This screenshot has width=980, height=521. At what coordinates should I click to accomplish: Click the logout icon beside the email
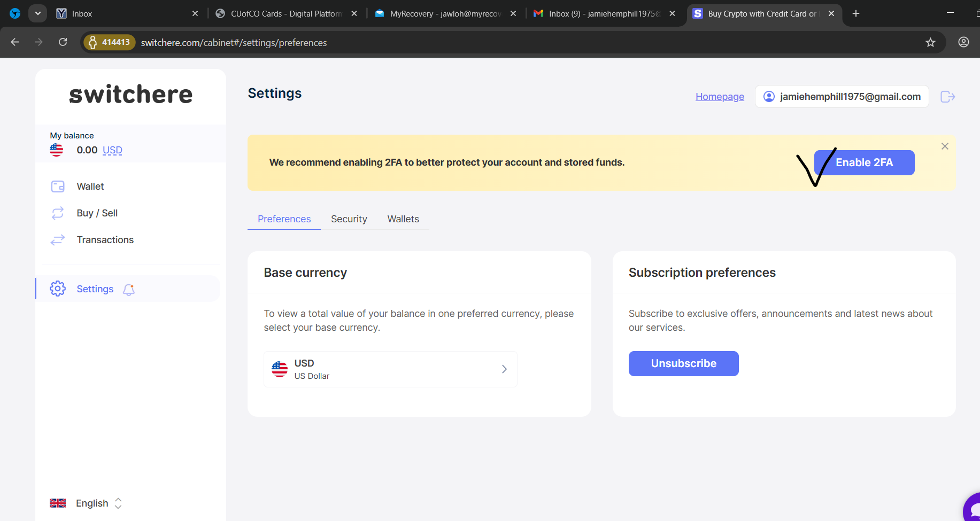947,97
